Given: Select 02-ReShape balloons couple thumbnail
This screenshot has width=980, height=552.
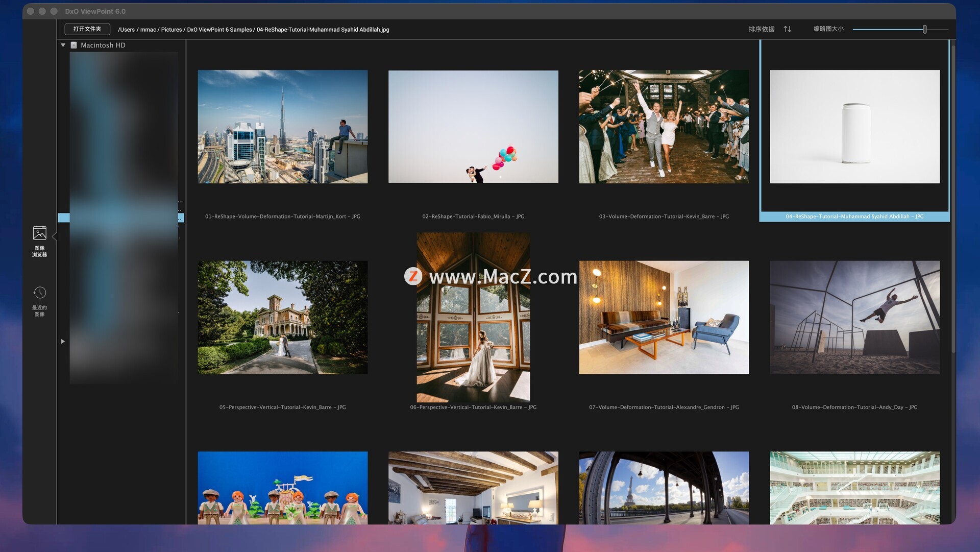Looking at the screenshot, I should tap(473, 127).
